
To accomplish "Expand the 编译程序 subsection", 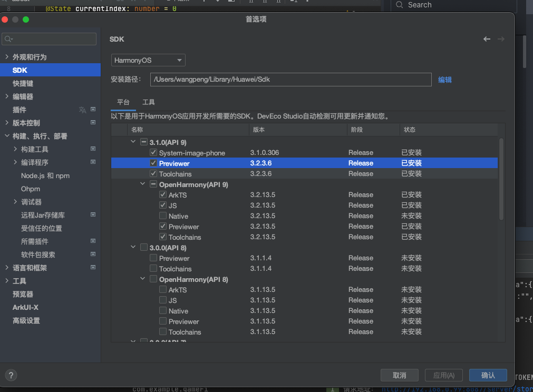I will [x=15, y=162].
